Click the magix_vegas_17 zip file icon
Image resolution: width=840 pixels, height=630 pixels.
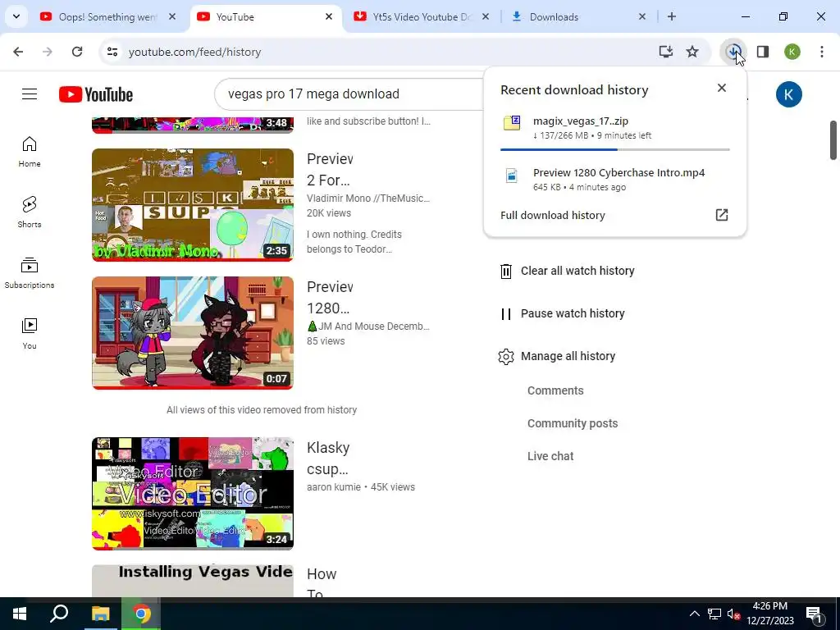click(512, 123)
